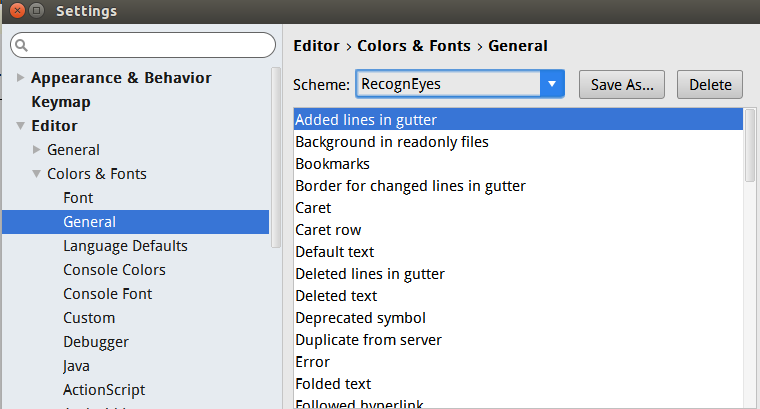
Task: Open the Scheme dropdown arrow
Action: pos(552,84)
